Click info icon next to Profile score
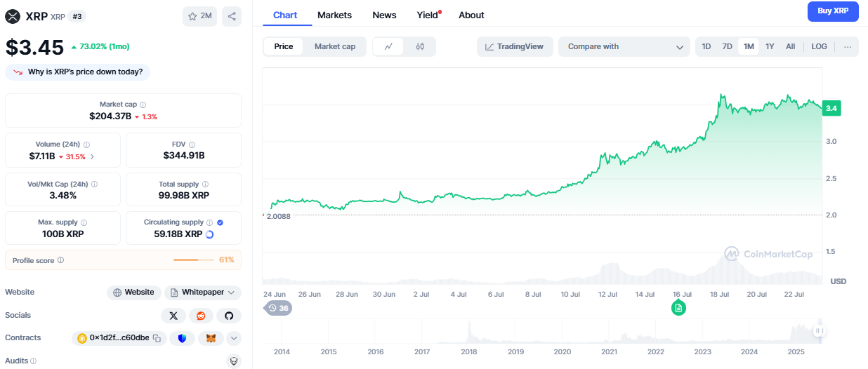 (x=60, y=260)
